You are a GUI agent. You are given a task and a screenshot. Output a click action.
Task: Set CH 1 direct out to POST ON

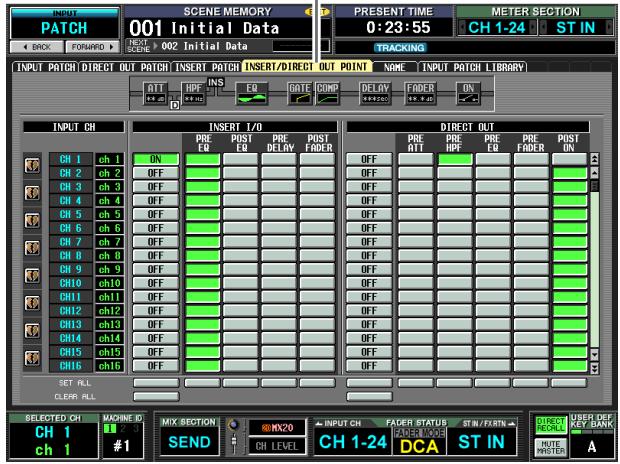(569, 159)
